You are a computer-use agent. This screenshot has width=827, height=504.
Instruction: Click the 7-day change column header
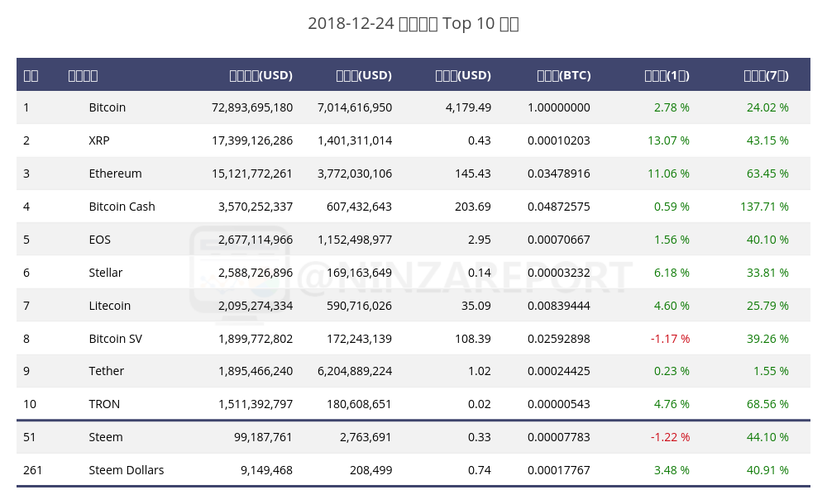coord(766,75)
